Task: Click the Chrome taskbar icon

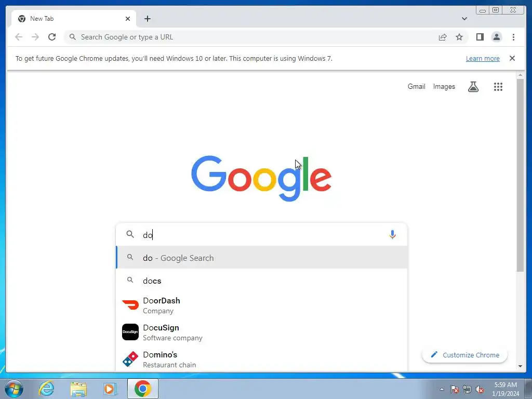Action: point(142,389)
